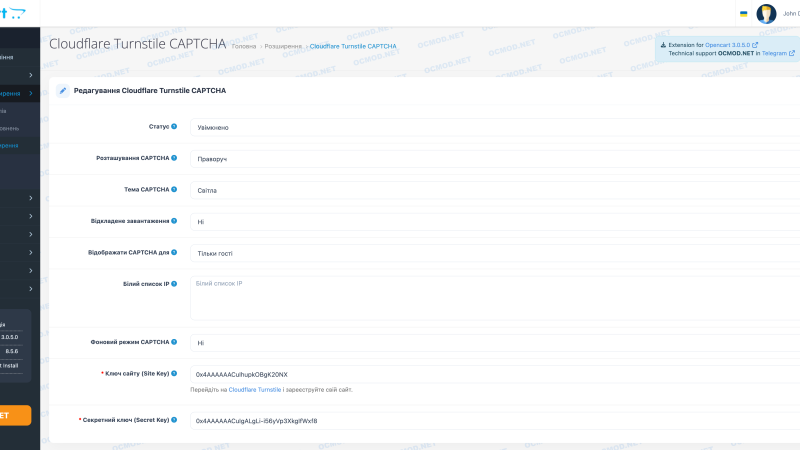
Task: Go to Розширення in breadcrumb
Action: [x=283, y=46]
